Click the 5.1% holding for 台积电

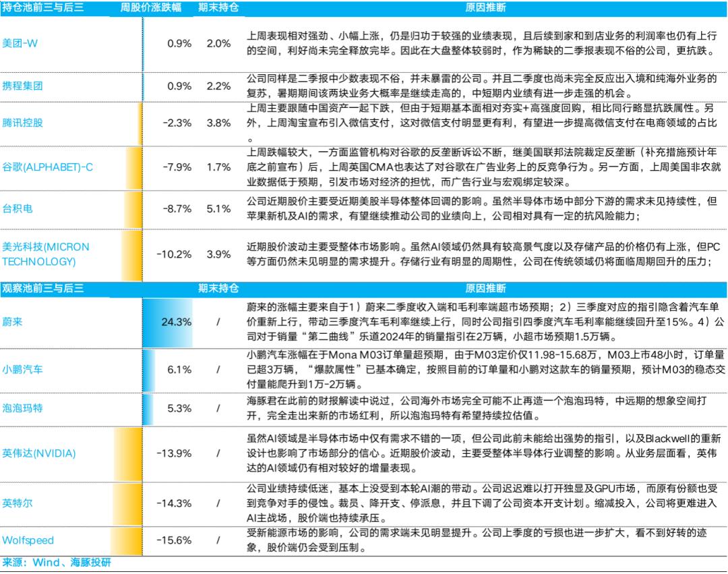point(218,209)
